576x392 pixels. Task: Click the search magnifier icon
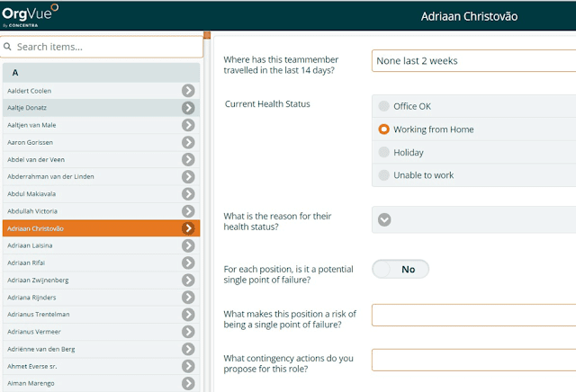[9, 47]
